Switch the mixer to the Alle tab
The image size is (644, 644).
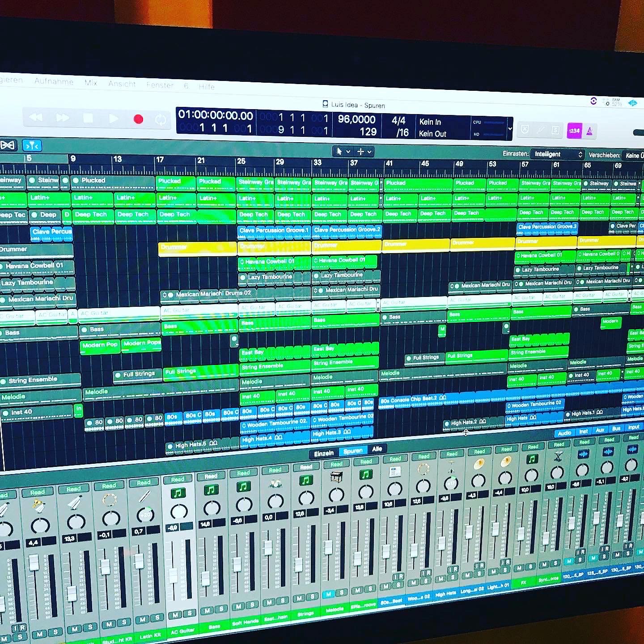(x=377, y=449)
